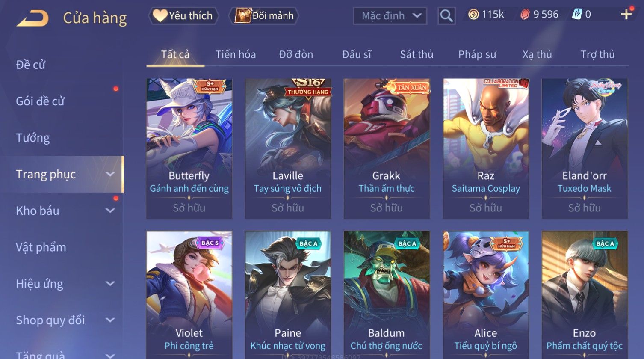This screenshot has height=359, width=644.
Task: Tap the gold coin icon showing 115k
Action: pos(473,15)
